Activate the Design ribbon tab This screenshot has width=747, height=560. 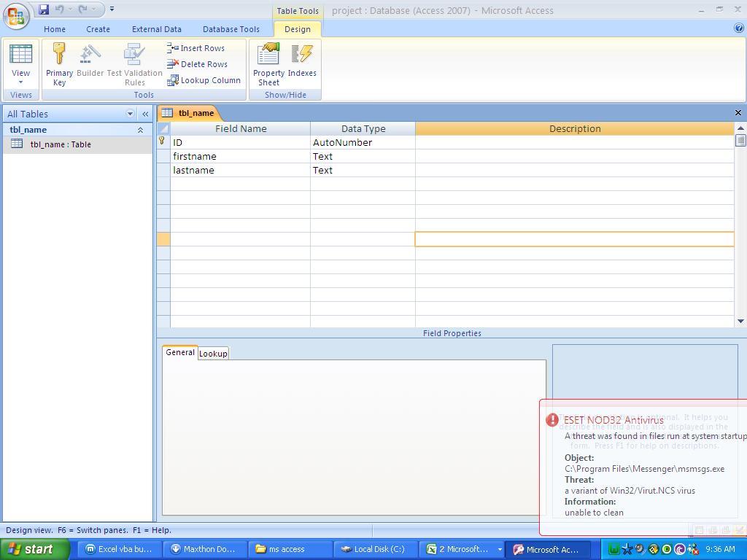click(298, 29)
